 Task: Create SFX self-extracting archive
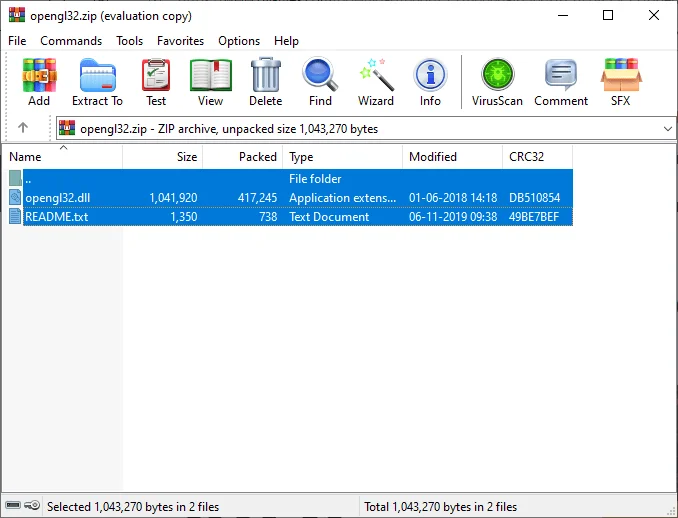coord(620,82)
